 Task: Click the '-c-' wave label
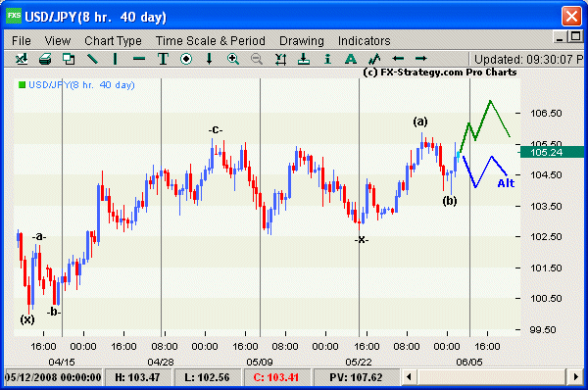pos(216,129)
